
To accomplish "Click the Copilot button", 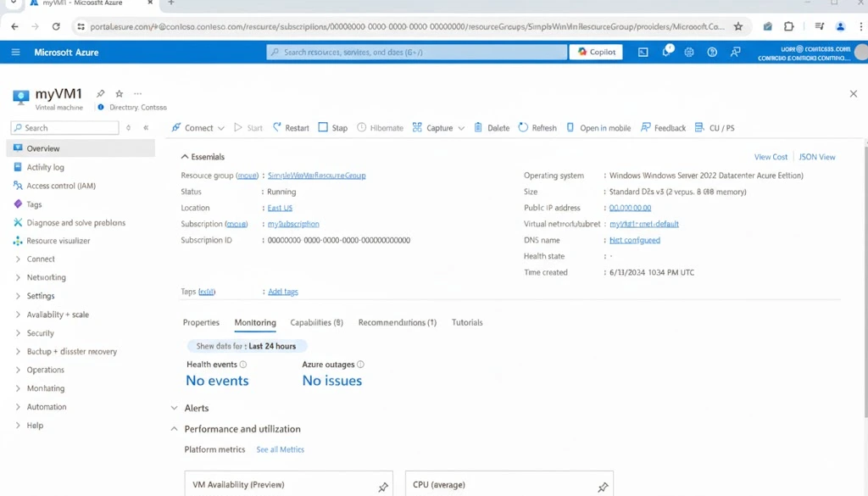I will (596, 52).
